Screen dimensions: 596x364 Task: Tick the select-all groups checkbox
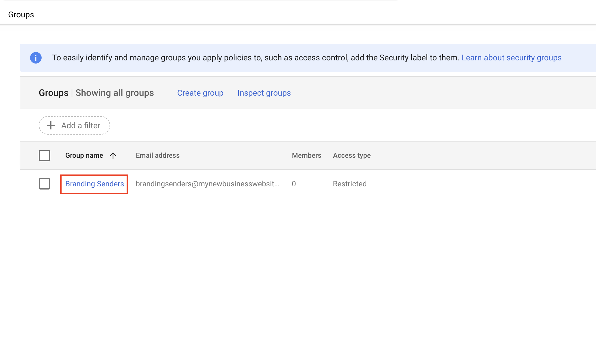click(45, 155)
